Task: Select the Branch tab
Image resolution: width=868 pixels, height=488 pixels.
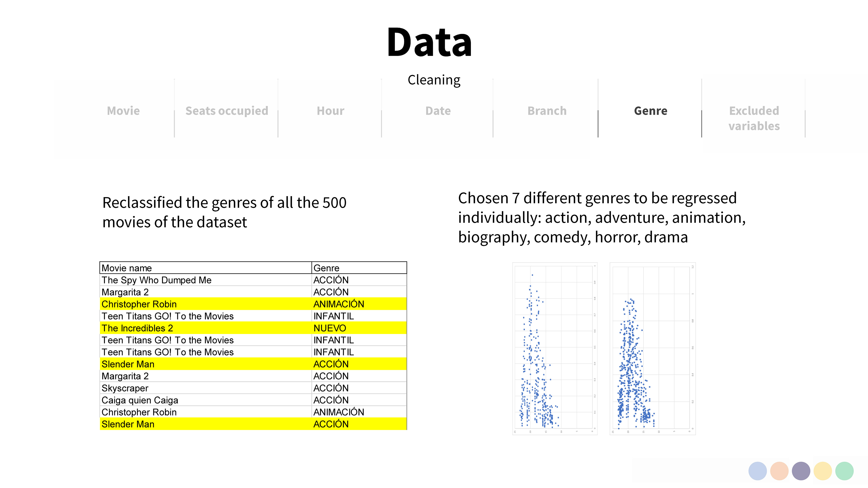Action: click(x=547, y=111)
